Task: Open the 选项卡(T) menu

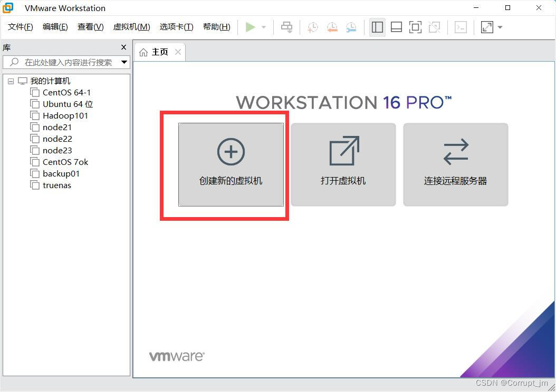Action: coord(176,27)
